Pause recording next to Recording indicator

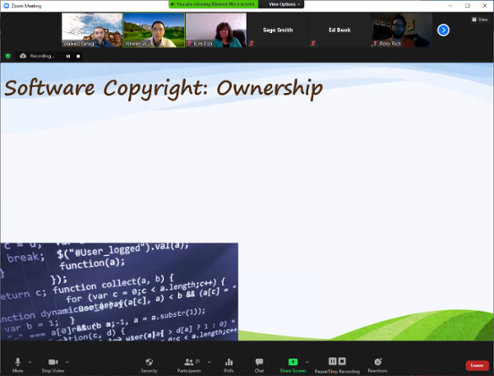68,56
